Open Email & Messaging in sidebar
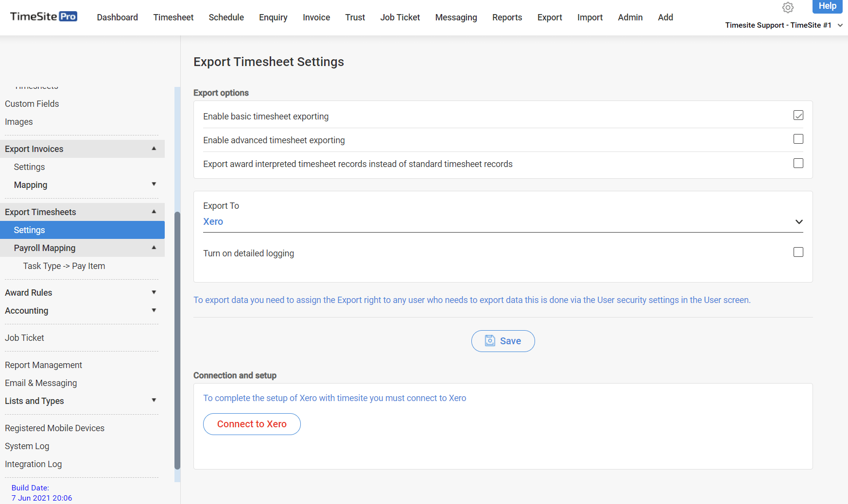Viewport: 848px width, 504px height. (41, 383)
